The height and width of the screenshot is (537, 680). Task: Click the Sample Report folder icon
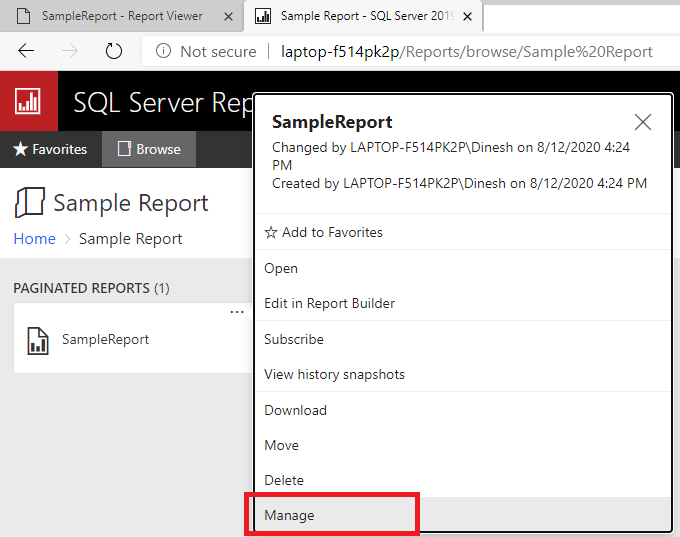29,203
